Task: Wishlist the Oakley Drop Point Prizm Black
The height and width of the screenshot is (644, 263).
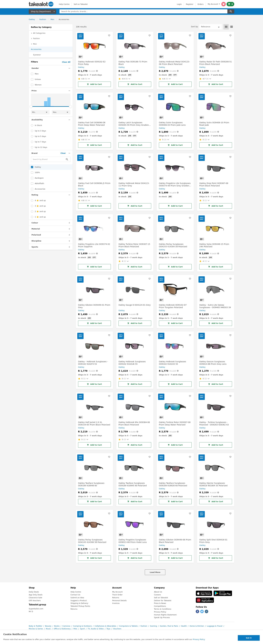Action: 230,157
